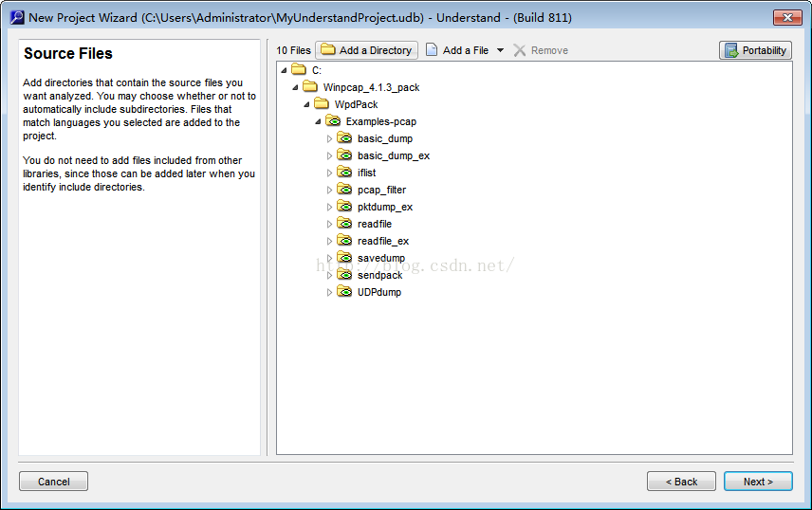Expand the UDPdump folder
Image resolution: width=812 pixels, height=510 pixels.
pyautogui.click(x=329, y=293)
